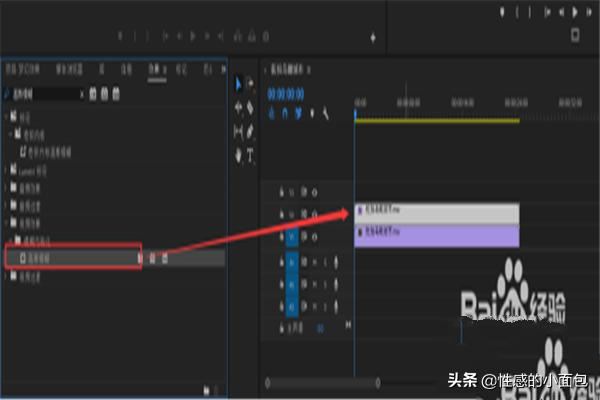
Task: Expand the Audio Effects folder
Action: (x=7, y=188)
